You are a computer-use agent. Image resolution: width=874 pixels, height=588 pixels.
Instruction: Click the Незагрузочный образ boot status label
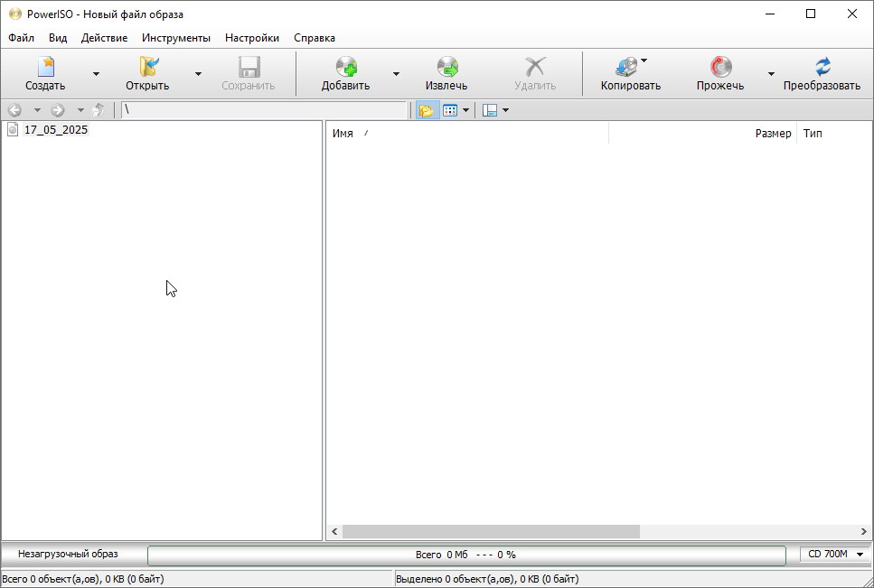[68, 554]
